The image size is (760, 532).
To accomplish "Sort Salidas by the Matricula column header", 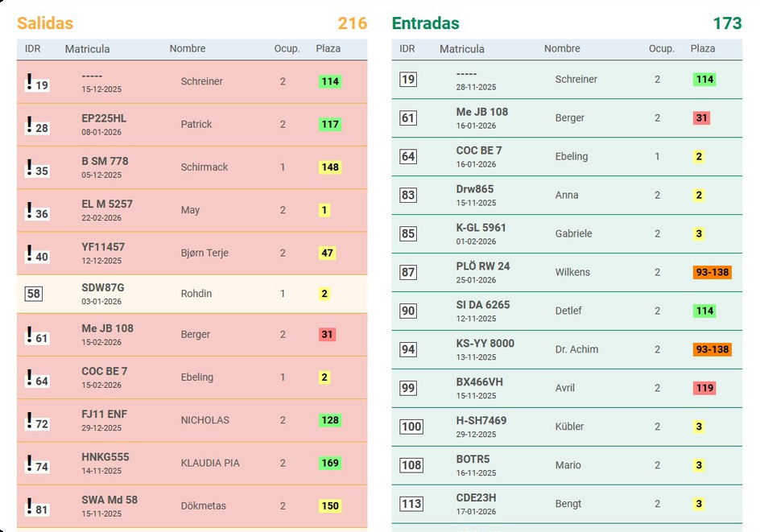I will point(87,49).
